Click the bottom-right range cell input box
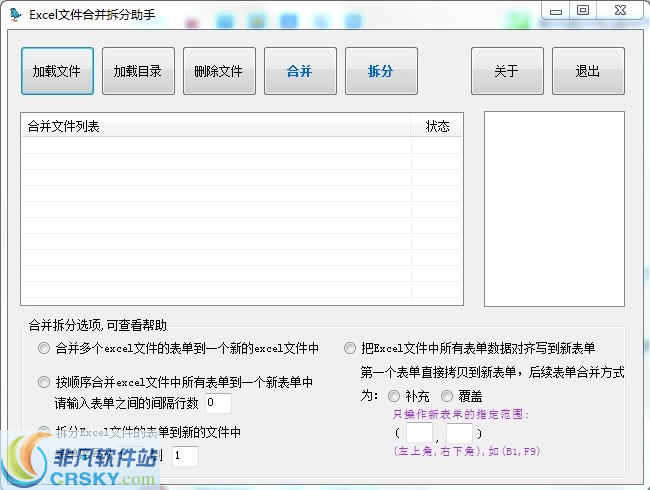Viewport: 650px width, 490px height. 459,433
